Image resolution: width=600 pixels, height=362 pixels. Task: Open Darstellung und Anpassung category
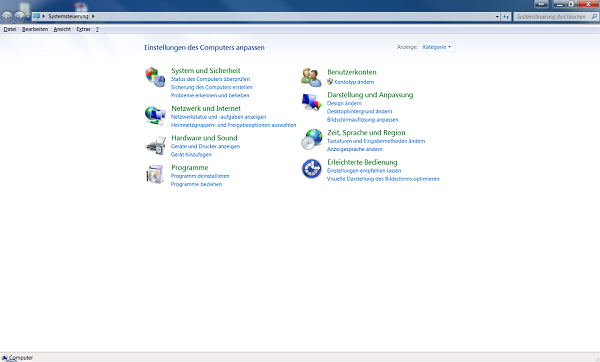point(370,95)
